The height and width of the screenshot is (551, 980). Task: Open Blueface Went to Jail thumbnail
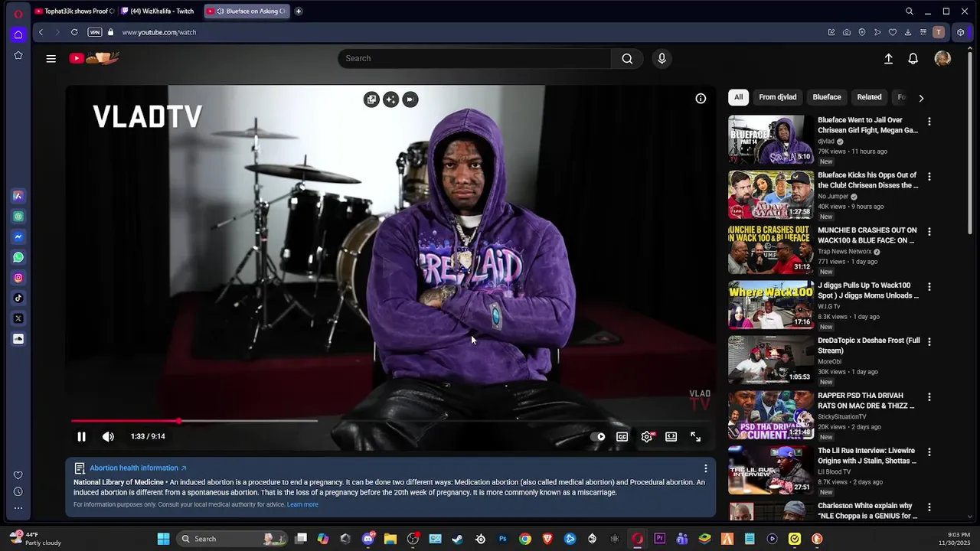770,139
